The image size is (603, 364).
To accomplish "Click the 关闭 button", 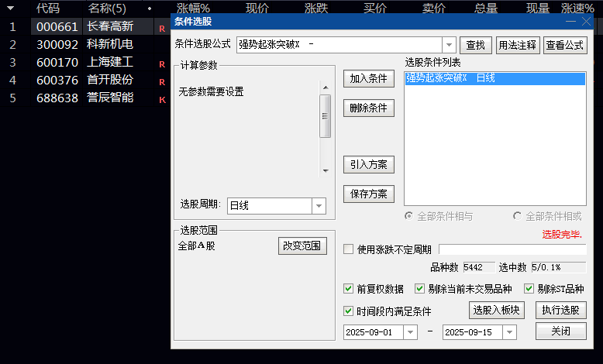I will [x=560, y=331].
